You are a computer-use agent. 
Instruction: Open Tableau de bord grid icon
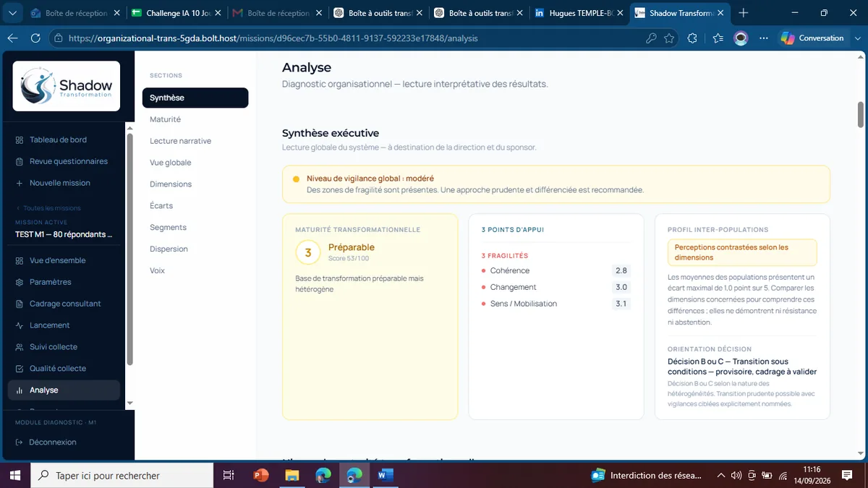pyautogui.click(x=19, y=140)
